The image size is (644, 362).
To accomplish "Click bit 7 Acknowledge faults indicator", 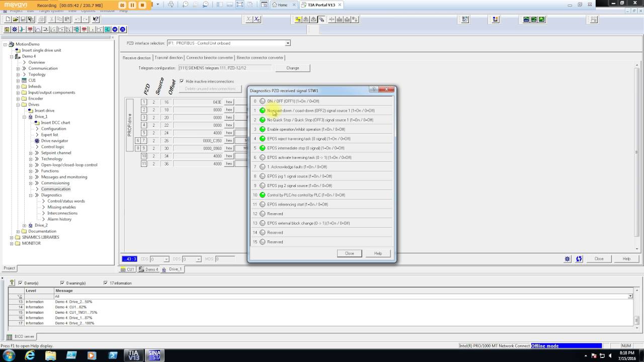I will (x=262, y=167).
